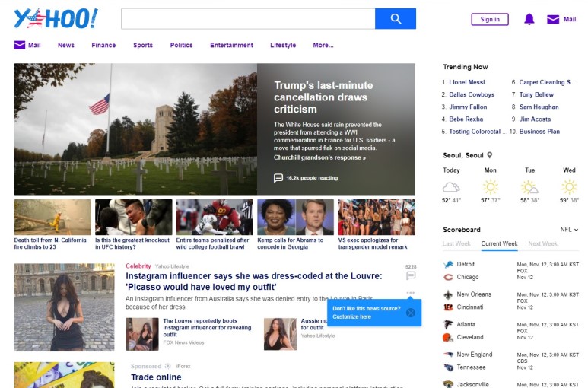The image size is (588, 388).
Task: Open UFC greatest knockout thumbnail
Action: pos(134,217)
